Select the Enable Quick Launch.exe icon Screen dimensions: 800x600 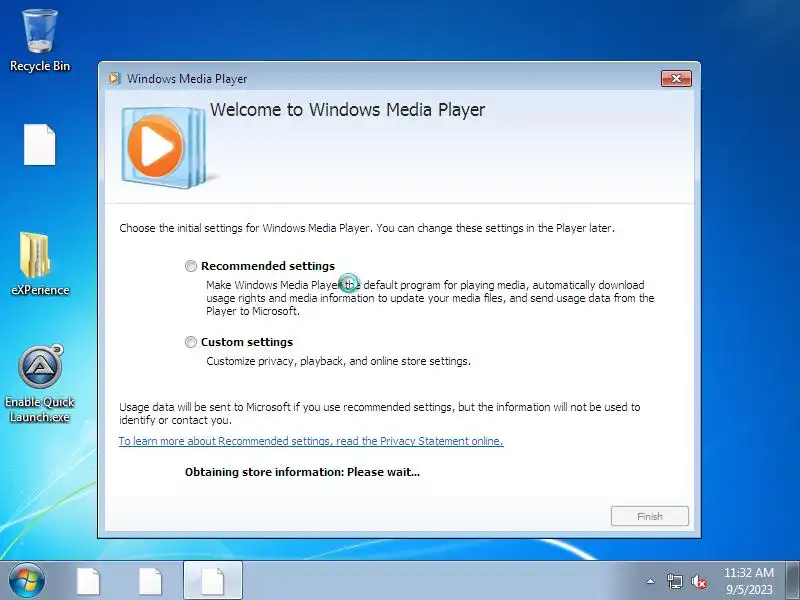(x=40, y=384)
